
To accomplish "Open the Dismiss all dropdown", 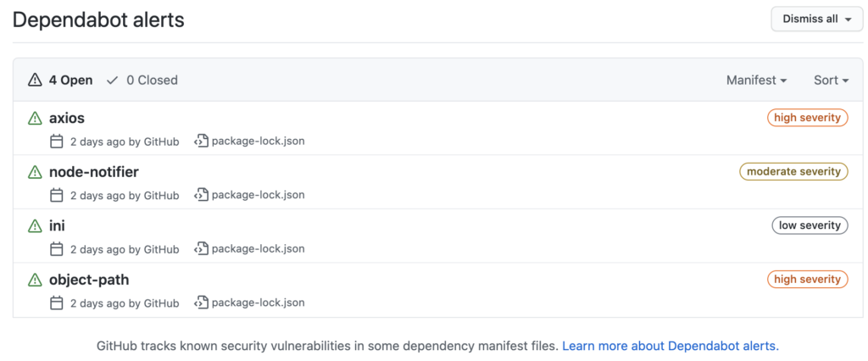I will coord(816,19).
